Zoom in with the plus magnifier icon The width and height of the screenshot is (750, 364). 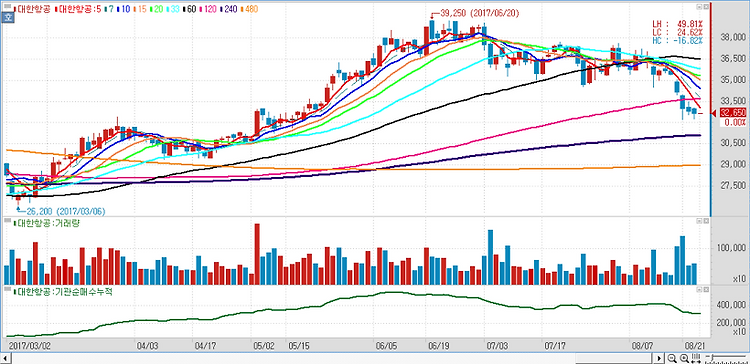684,358
